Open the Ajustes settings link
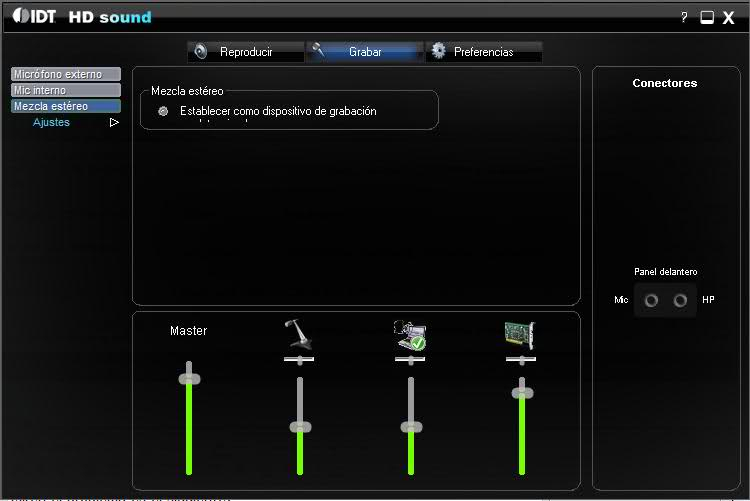 coord(51,122)
